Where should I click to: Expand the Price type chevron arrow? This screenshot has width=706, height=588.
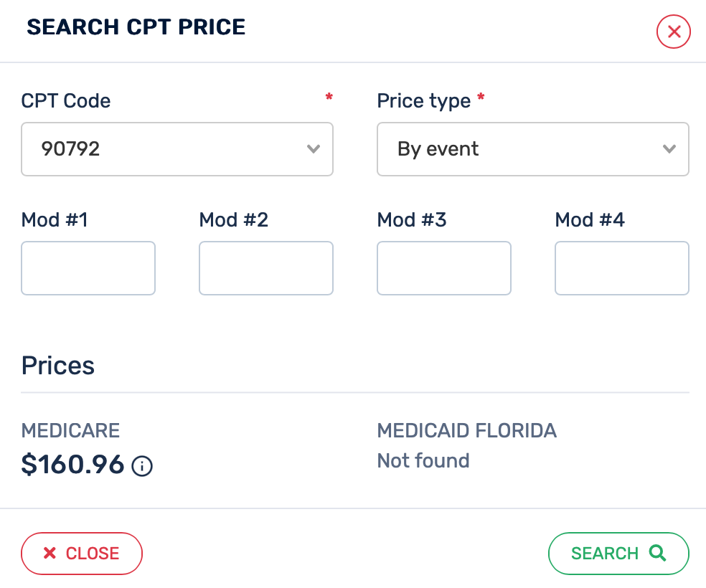click(x=669, y=149)
